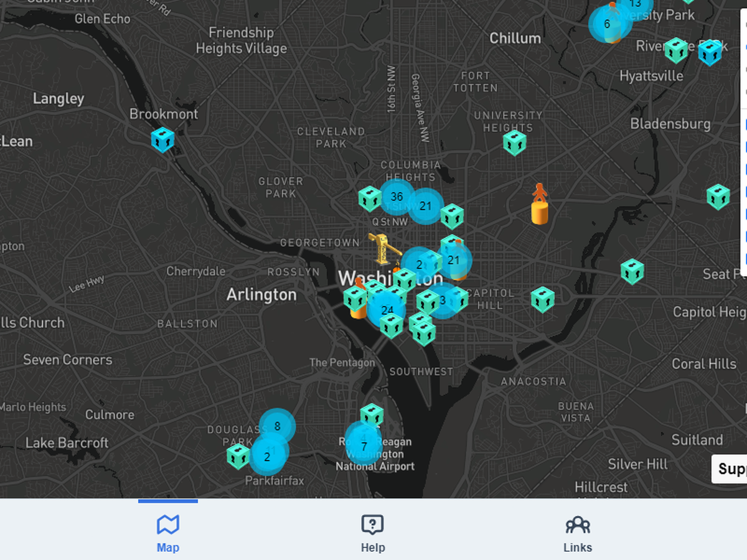The height and width of the screenshot is (560, 747).
Task: Click the cluster marker labeled 6 near Chillum
Action: click(x=607, y=24)
